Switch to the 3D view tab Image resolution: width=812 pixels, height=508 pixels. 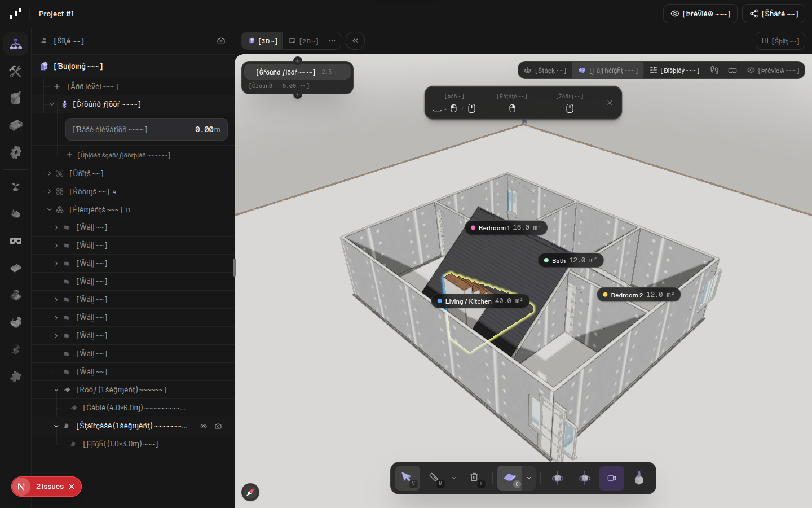click(x=263, y=41)
